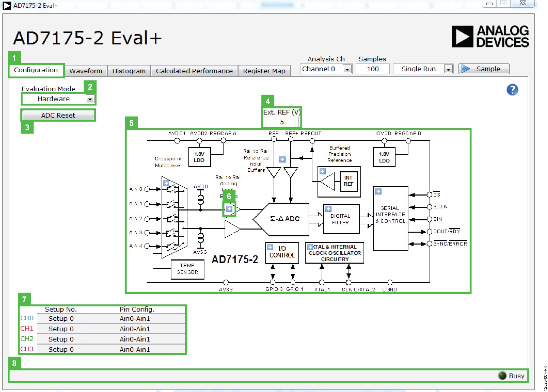Open reference input buffers plus button

click(x=282, y=159)
